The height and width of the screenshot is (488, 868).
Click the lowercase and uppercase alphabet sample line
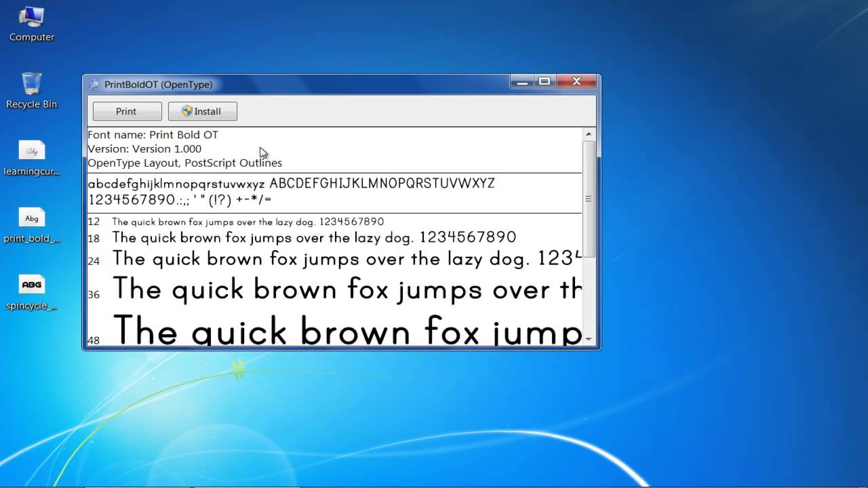pos(292,184)
